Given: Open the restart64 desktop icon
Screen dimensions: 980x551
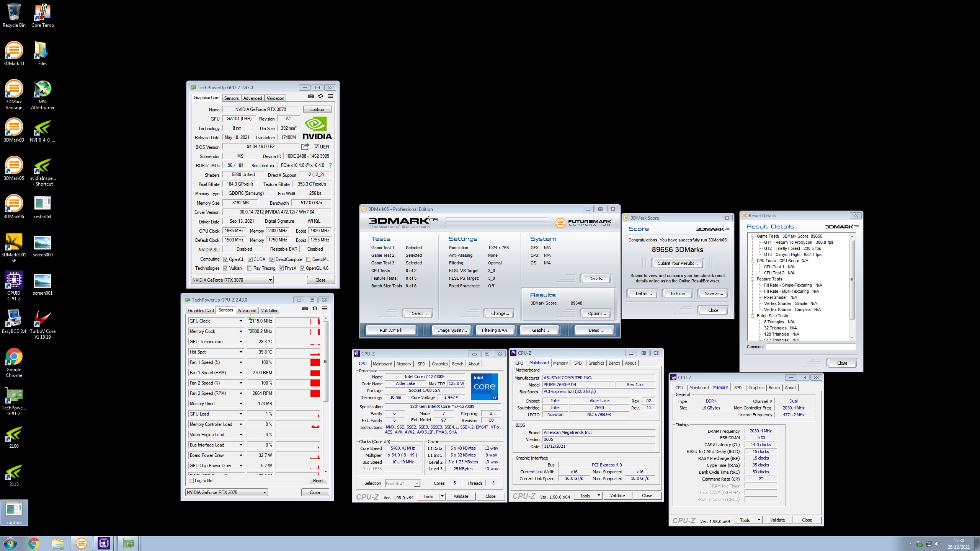Looking at the screenshot, I should coord(42,207).
